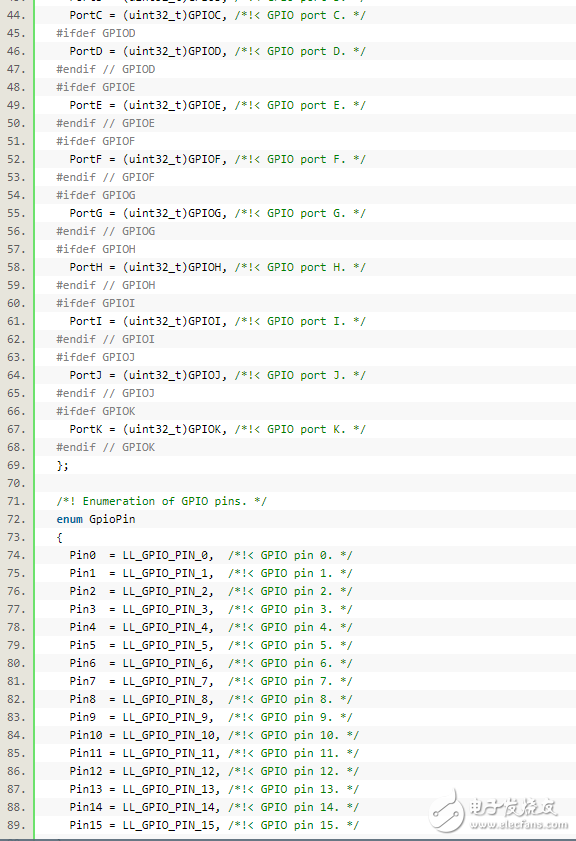The width and height of the screenshot is (576, 841).
Task: Click '#endif // GPIOE' line
Action: (x=106, y=123)
